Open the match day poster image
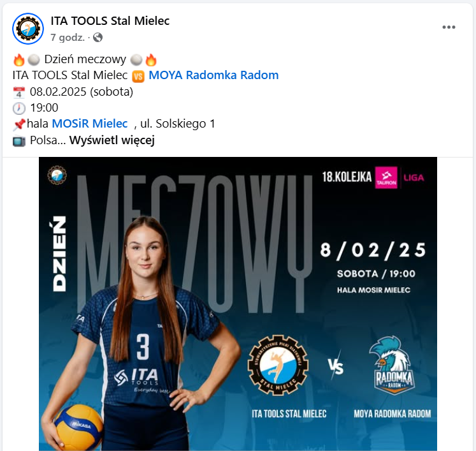 [x=238, y=304]
